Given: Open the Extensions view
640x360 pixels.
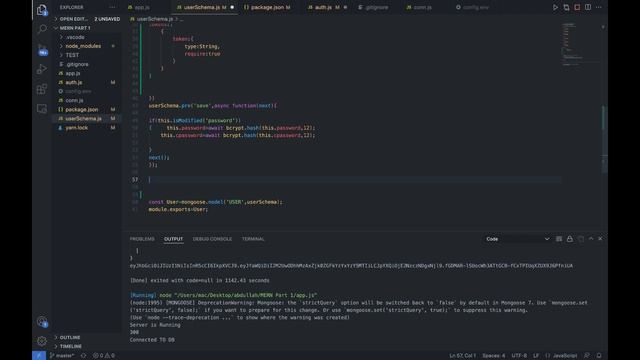Looking at the screenshot, I should (42, 89).
